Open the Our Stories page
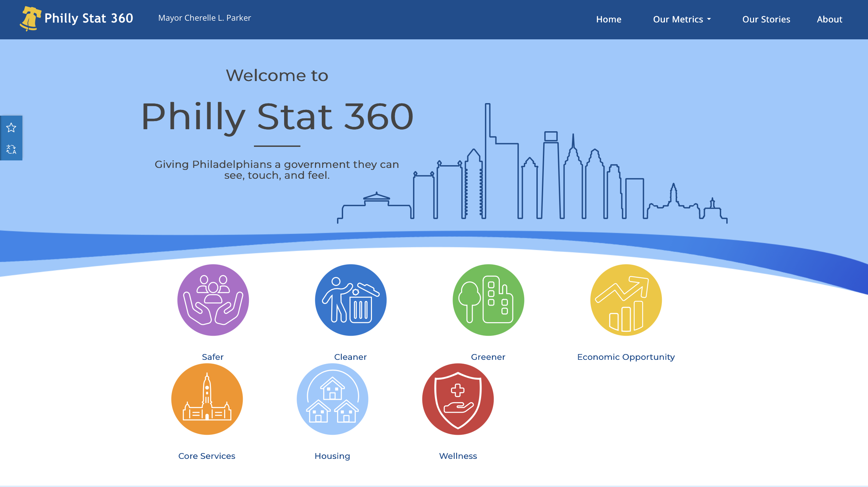The image size is (868, 487). [x=766, y=19]
